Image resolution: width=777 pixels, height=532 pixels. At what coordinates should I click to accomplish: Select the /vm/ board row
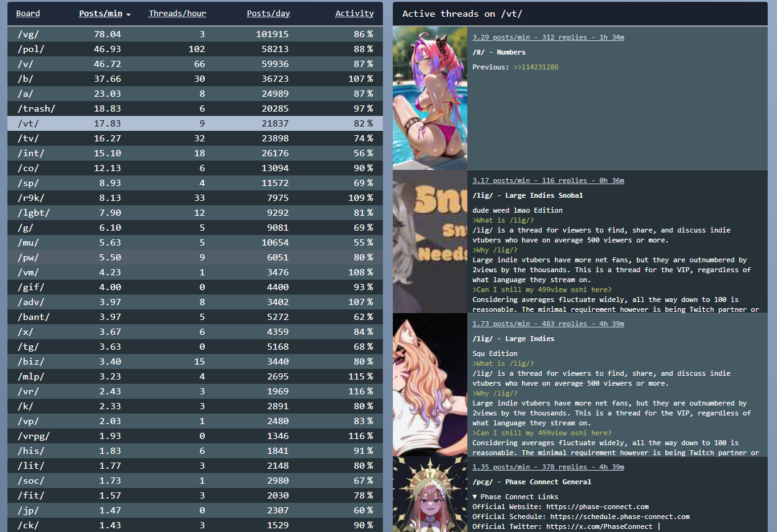pyautogui.click(x=195, y=272)
